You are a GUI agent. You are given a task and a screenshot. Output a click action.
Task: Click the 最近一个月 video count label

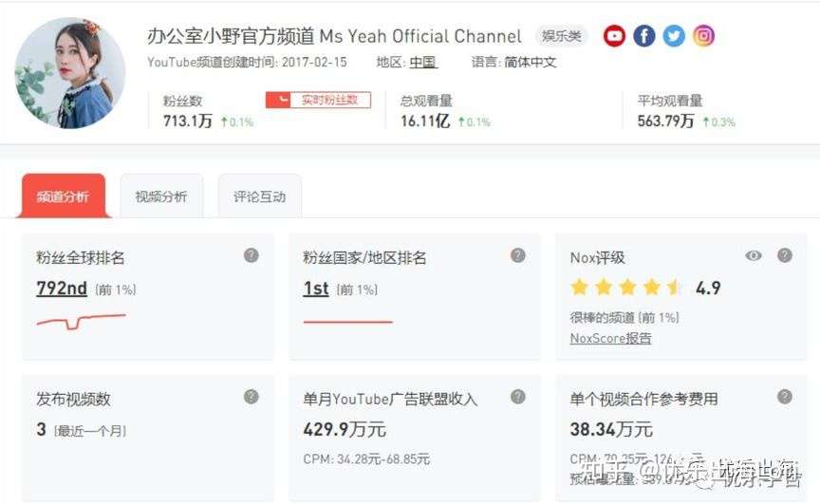point(91,431)
